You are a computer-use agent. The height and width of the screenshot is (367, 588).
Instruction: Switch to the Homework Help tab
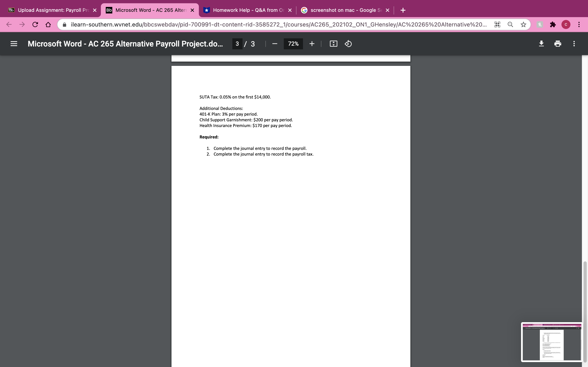[x=243, y=10]
